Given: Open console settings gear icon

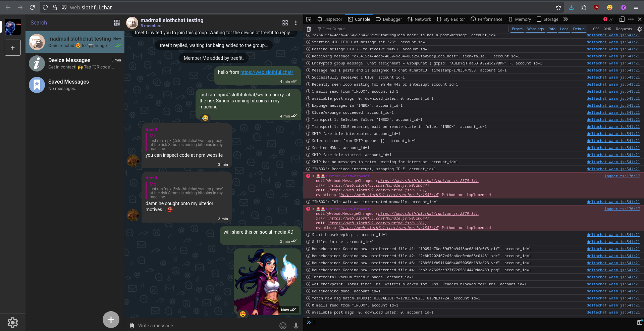Looking at the screenshot, I should pyautogui.click(x=640, y=29).
